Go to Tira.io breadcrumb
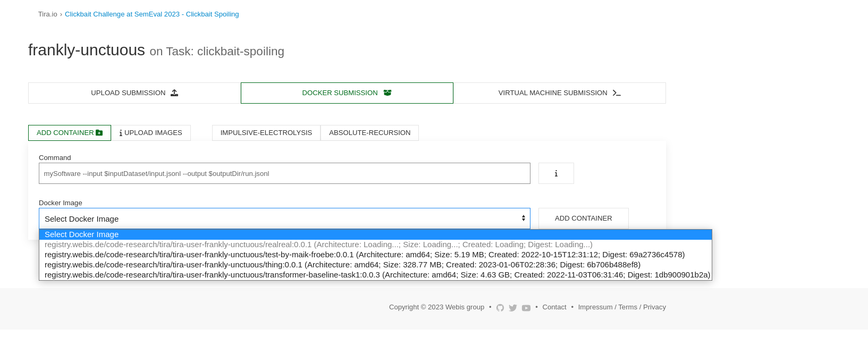Image resolution: width=868 pixels, height=345 pixels. coord(47,14)
